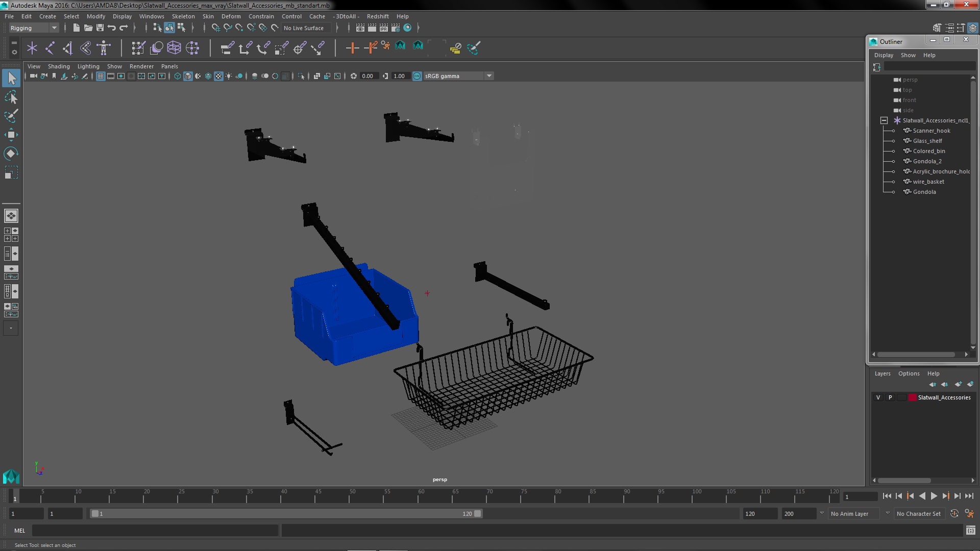Play forward in the timeline
Viewport: 980px width, 551px height.
coord(934,496)
